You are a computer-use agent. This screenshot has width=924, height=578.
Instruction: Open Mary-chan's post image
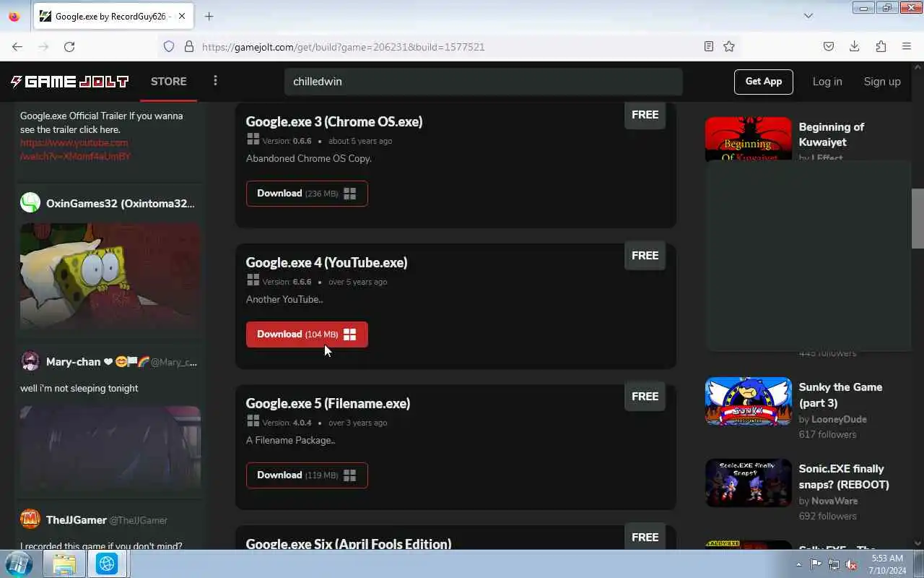(x=110, y=448)
